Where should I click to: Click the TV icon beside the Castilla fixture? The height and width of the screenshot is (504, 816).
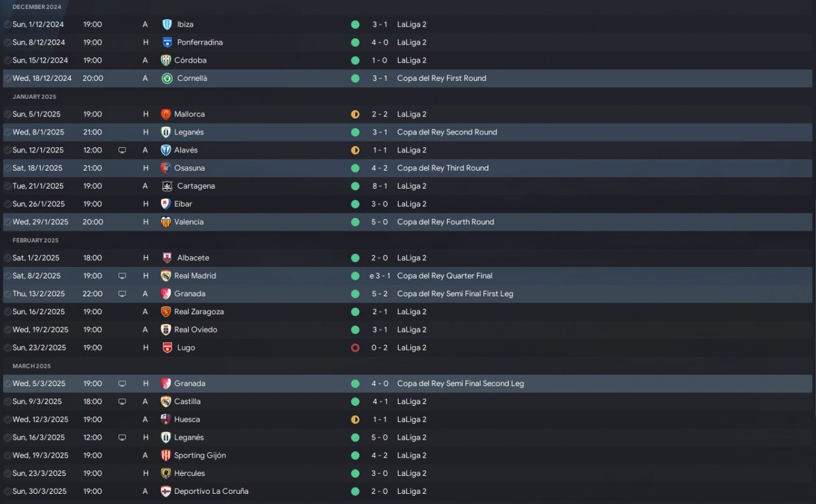click(x=122, y=401)
